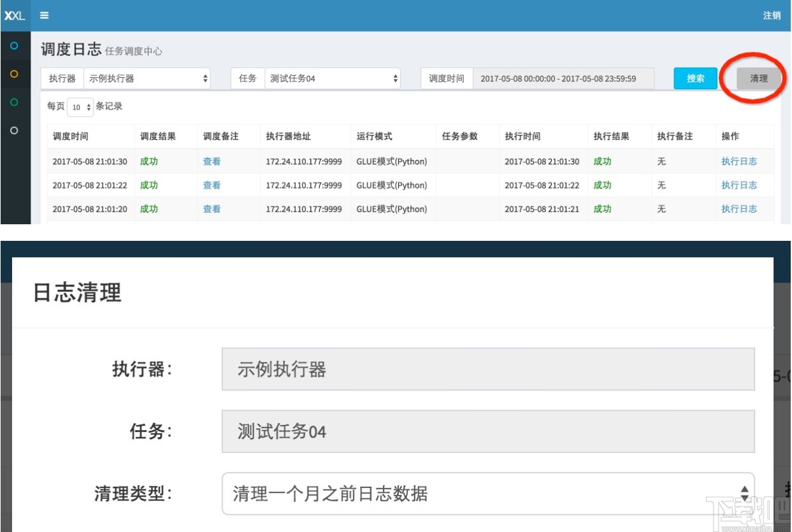Viewport: 792px width, 532px height.
Task: Click 查看 in the 21:01:30 row
Action: coord(212,161)
